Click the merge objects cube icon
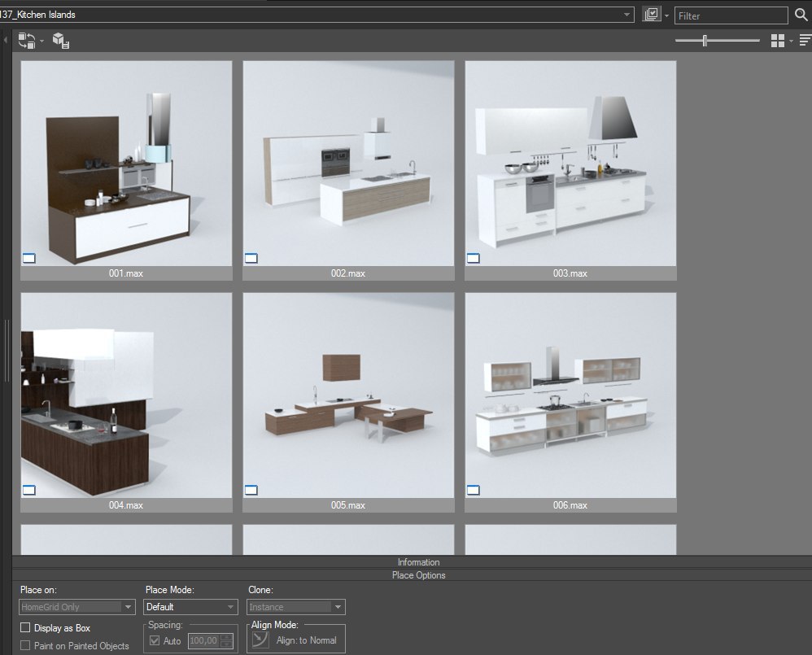The height and width of the screenshot is (655, 812). pos(61,41)
